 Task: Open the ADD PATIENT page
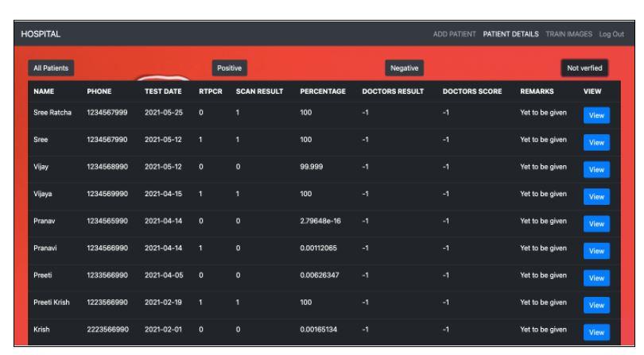point(454,34)
